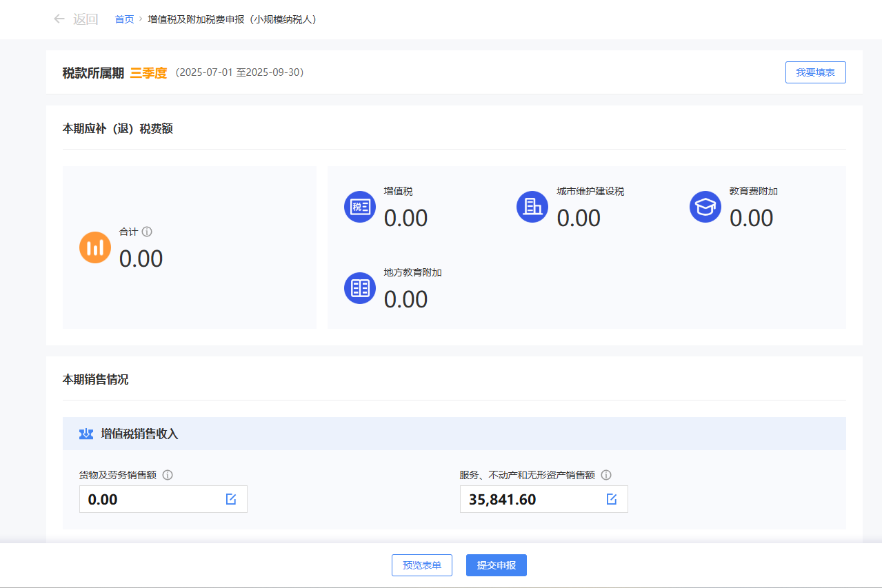882x588 pixels.
Task: Click the 增值税销售收入 section title
Action: (139, 434)
